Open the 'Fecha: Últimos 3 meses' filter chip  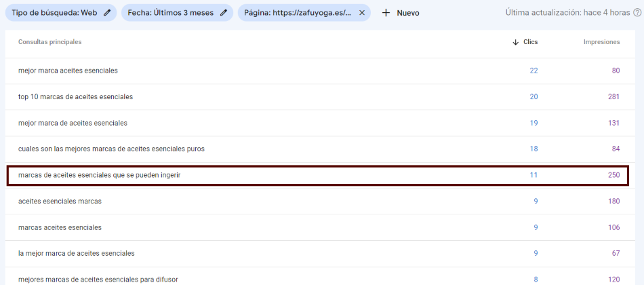click(177, 13)
